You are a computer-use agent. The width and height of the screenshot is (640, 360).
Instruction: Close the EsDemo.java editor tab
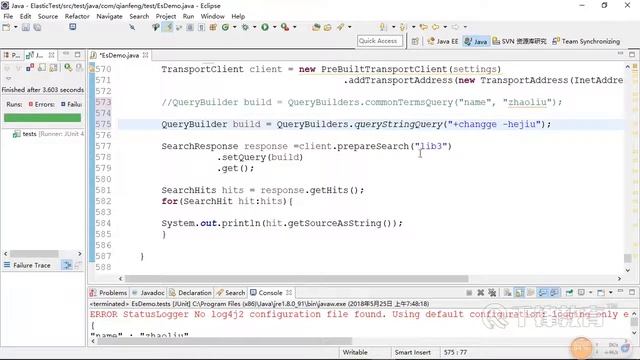coord(145,55)
